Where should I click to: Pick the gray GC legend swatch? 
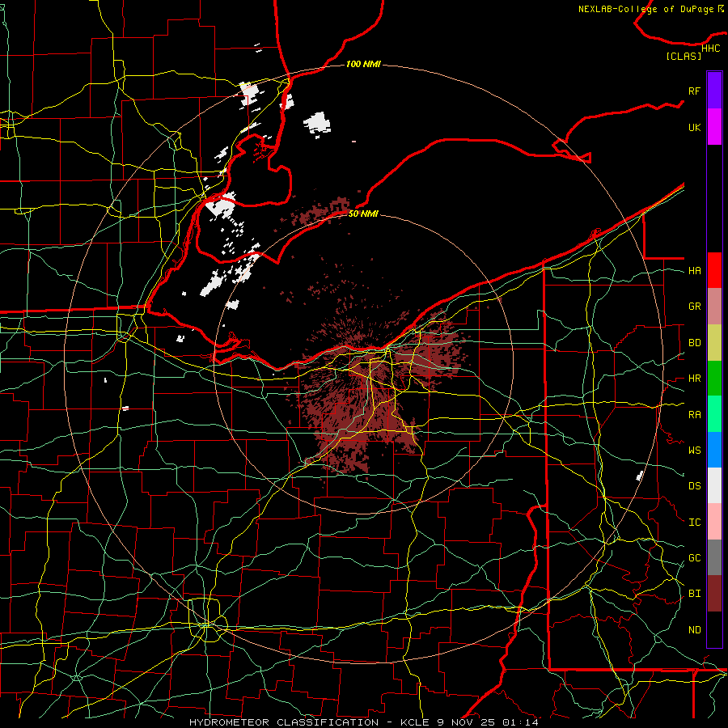714,557
